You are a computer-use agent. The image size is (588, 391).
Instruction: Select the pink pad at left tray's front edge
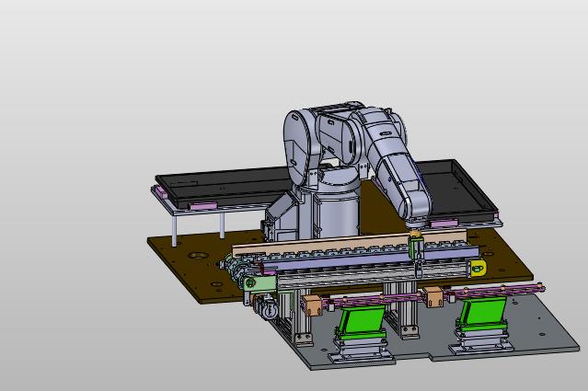click(203, 206)
